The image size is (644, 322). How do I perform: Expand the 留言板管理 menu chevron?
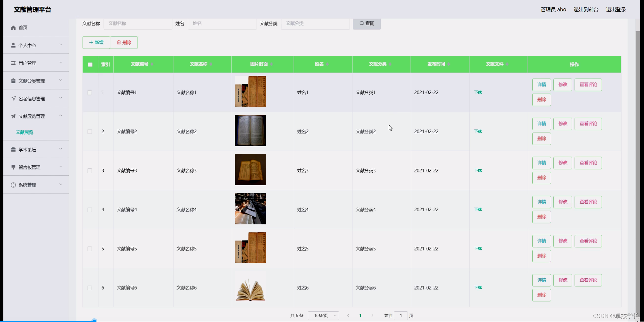coord(61,167)
